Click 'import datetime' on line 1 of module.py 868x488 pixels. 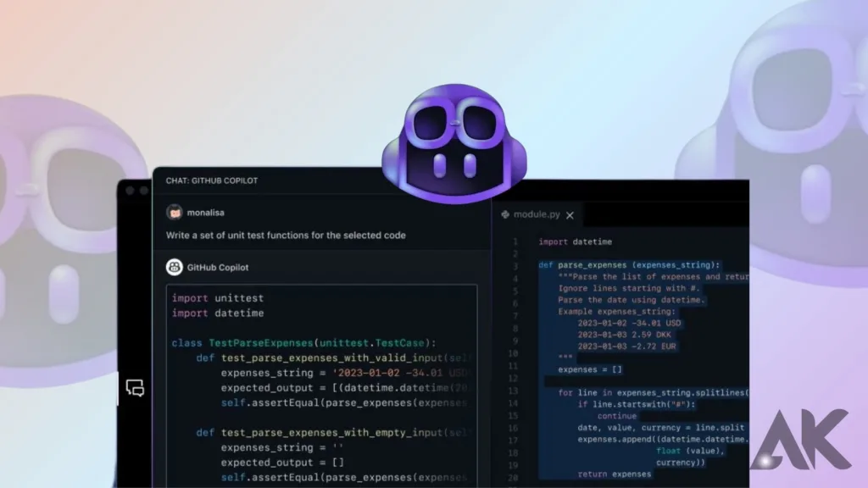point(576,241)
